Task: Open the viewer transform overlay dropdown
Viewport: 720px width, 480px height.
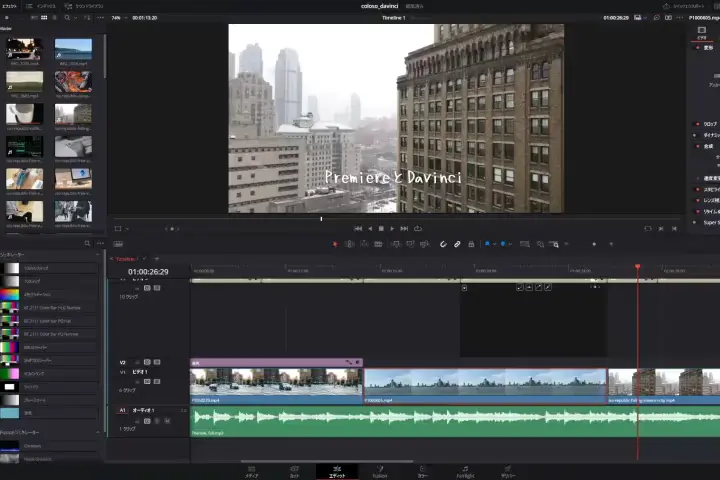Action: click(x=127, y=229)
